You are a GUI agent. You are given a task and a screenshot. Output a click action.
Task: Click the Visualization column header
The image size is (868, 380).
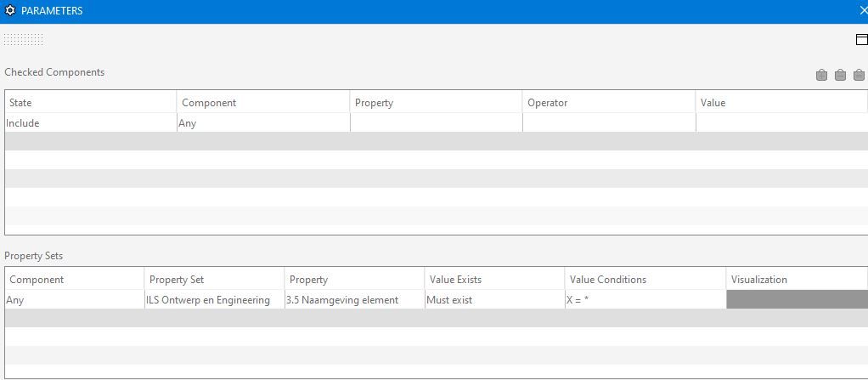798,279
